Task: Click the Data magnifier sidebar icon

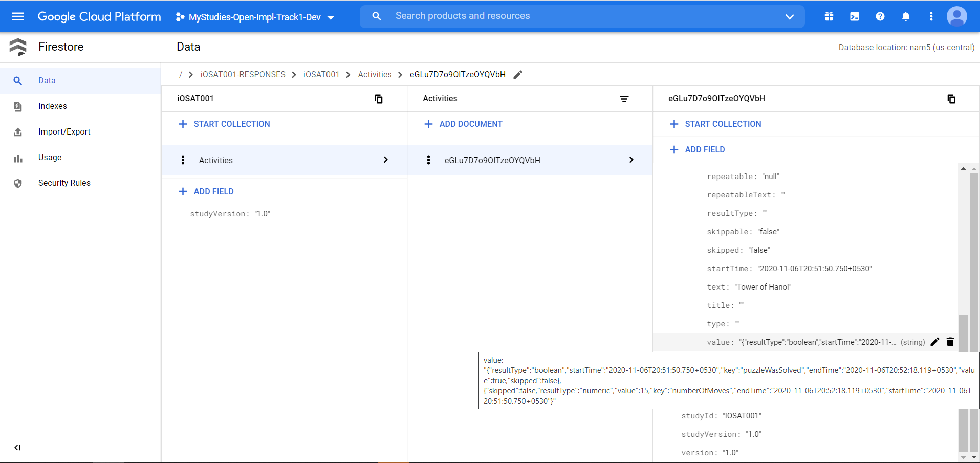Action: click(x=18, y=81)
